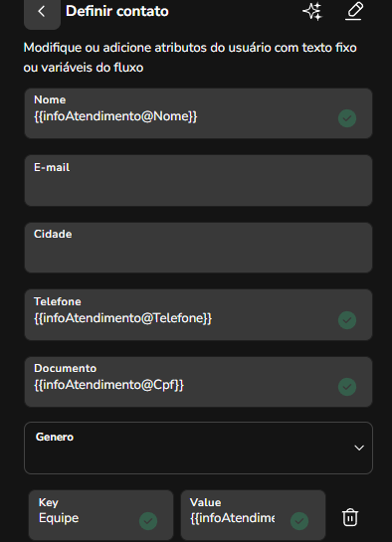Screen dimensions: 392x542
Task: Focus the Nome input field
Action: pyautogui.click(x=198, y=113)
